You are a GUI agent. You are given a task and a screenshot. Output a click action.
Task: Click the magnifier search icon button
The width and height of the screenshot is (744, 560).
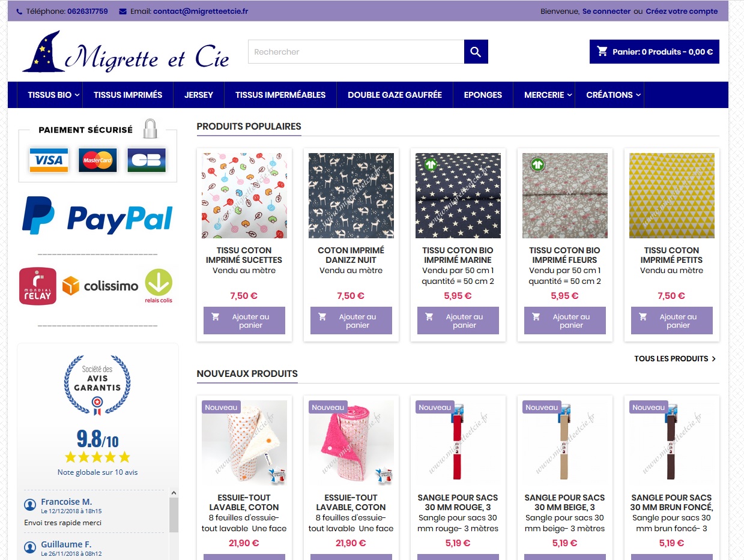[x=476, y=52]
